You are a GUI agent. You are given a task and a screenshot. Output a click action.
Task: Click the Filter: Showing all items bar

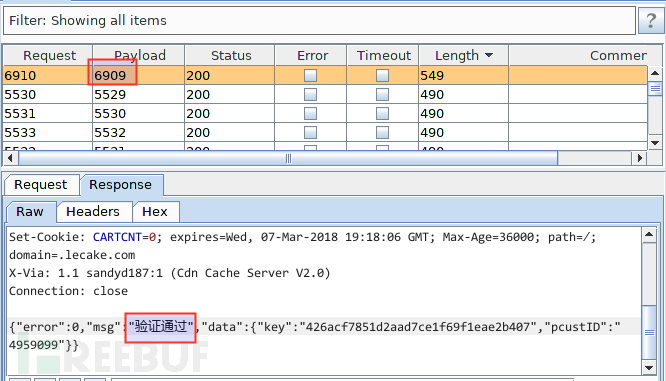319,20
